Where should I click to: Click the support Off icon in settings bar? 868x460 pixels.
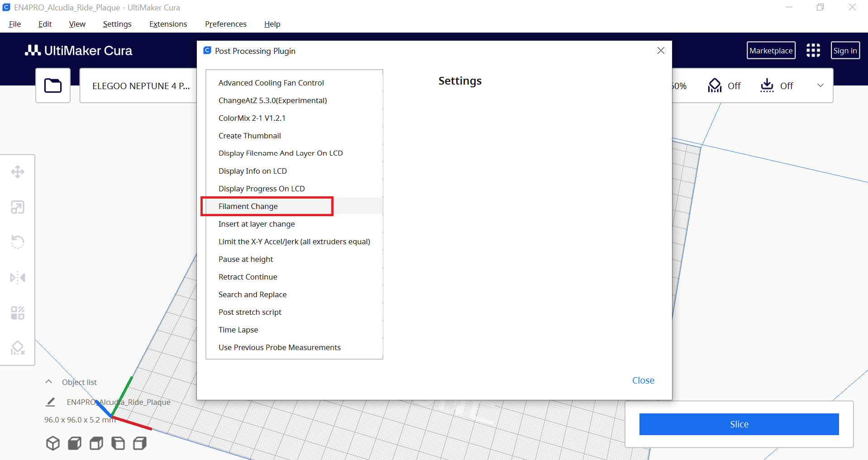click(715, 85)
